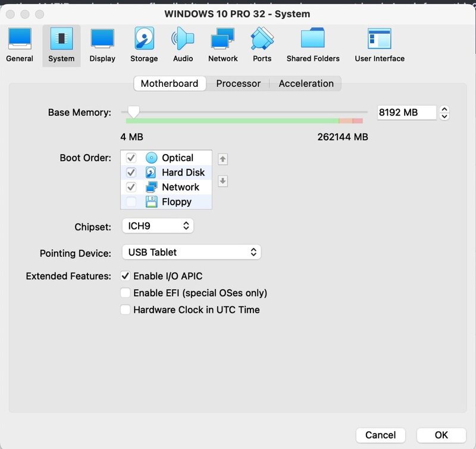The image size is (476, 449).
Task: Uncheck Optical in the boot order
Action: [x=131, y=158]
